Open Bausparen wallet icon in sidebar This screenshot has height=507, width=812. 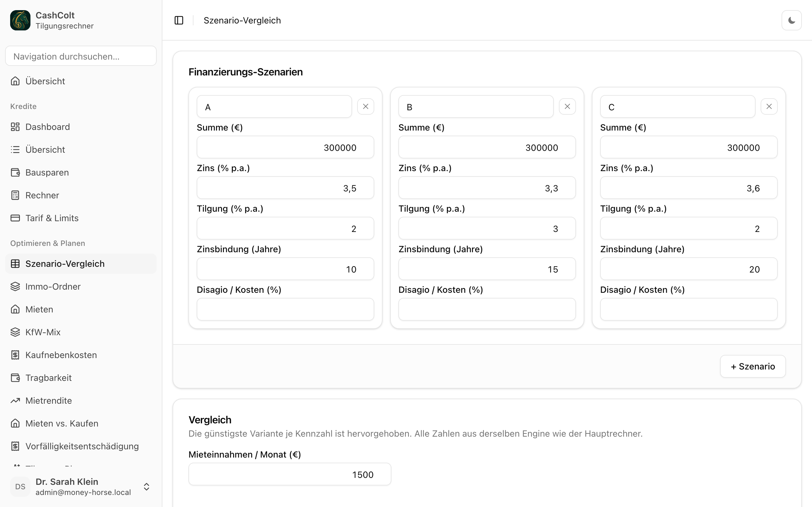[15, 172]
